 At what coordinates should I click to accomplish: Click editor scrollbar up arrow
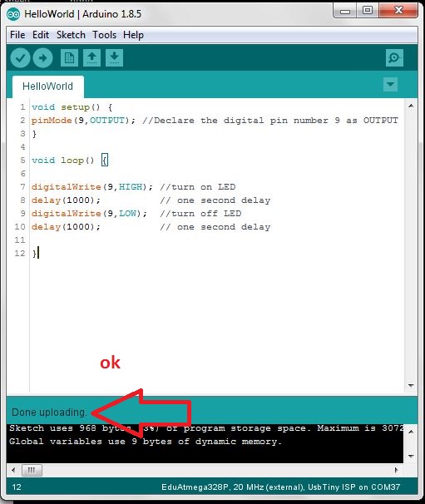click(411, 106)
